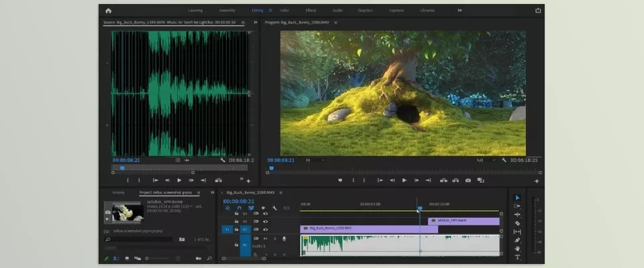Solo Audio 1 track with S
Image resolution: width=644 pixels, height=268 pixels.
275,239
